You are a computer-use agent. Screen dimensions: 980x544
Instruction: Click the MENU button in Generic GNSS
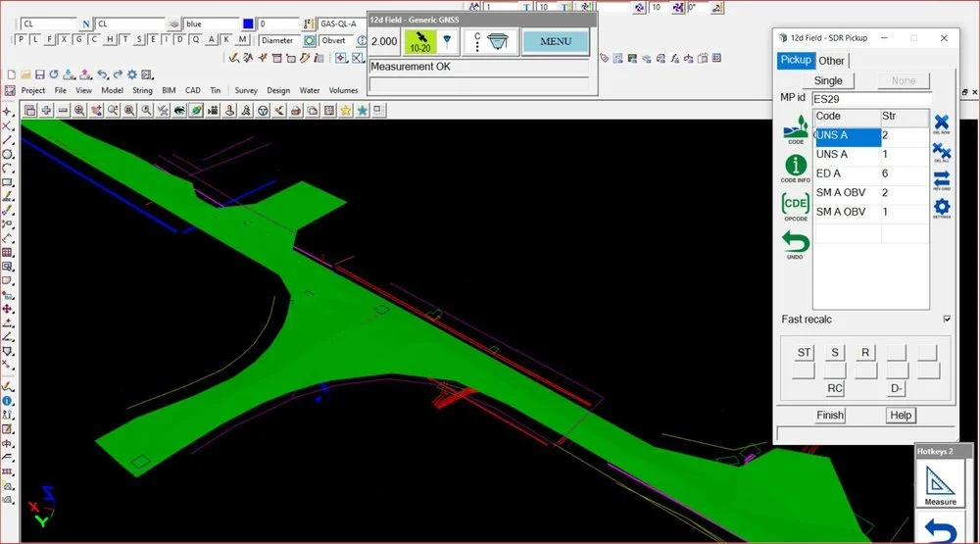tap(556, 41)
